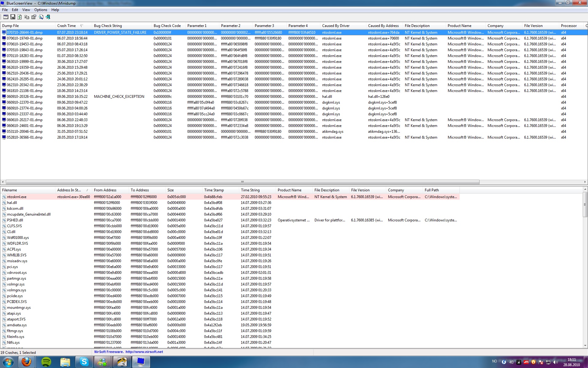Click the BlueScreenView taskbar button
This screenshot has height=368, width=588.
point(141,362)
